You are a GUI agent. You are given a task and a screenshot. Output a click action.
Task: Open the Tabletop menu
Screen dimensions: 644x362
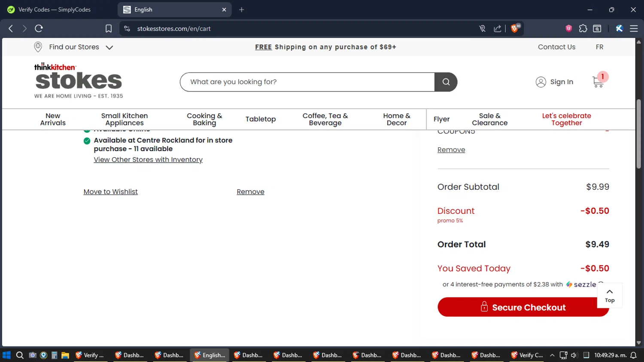(261, 119)
